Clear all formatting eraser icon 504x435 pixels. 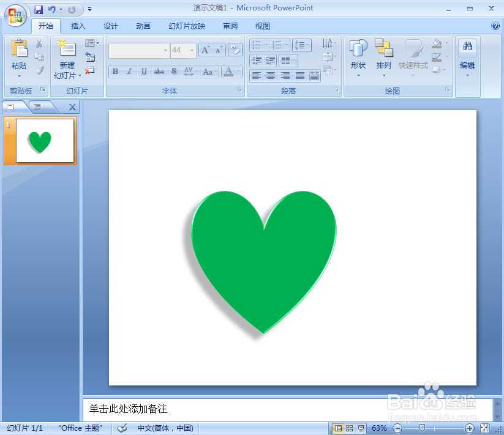point(235,50)
